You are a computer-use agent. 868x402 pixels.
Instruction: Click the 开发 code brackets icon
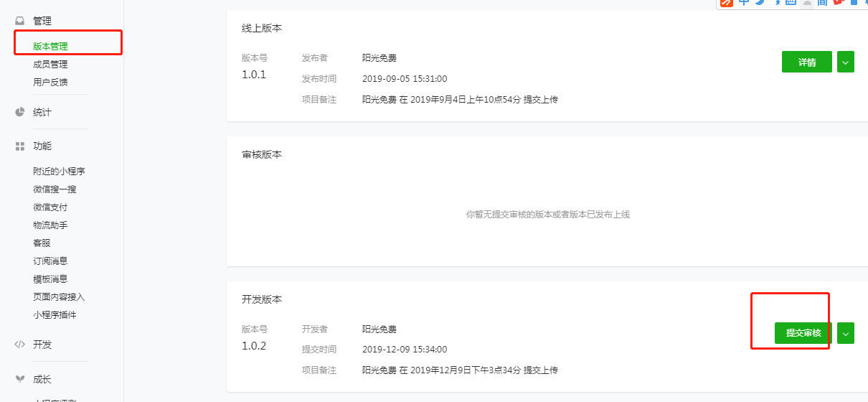pos(19,345)
